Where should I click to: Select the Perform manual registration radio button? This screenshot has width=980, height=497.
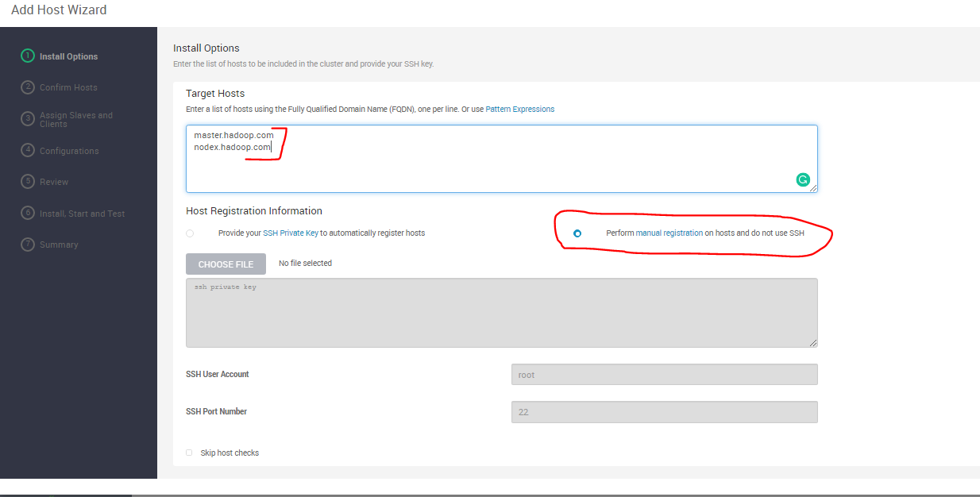[577, 233]
